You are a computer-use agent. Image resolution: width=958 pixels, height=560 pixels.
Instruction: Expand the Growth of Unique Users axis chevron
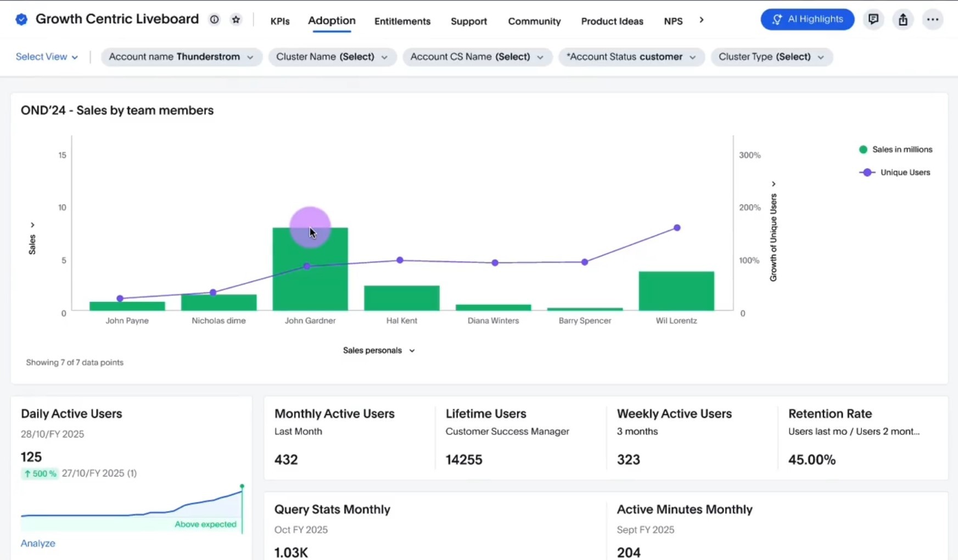[774, 184]
